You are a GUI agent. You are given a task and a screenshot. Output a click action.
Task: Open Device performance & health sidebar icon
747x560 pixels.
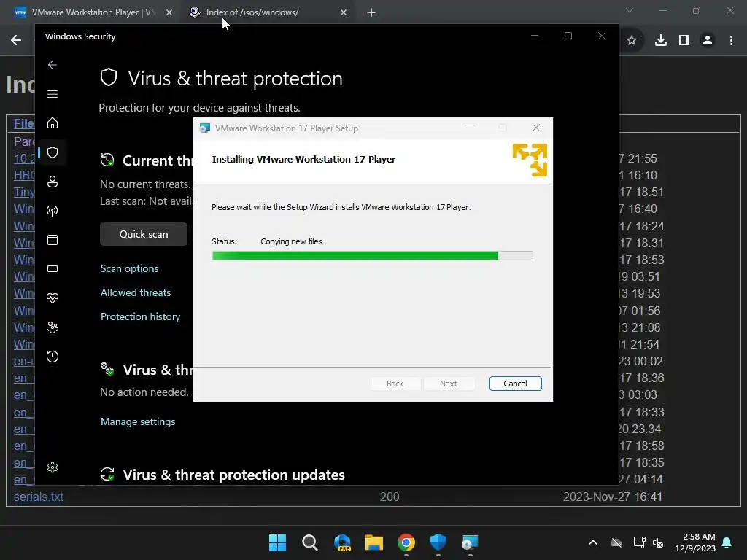[53, 298]
